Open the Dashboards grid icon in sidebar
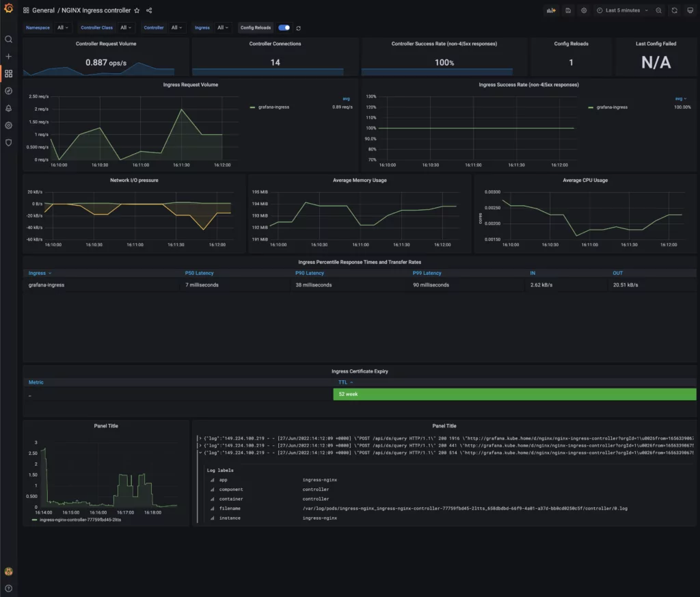 click(x=8, y=74)
